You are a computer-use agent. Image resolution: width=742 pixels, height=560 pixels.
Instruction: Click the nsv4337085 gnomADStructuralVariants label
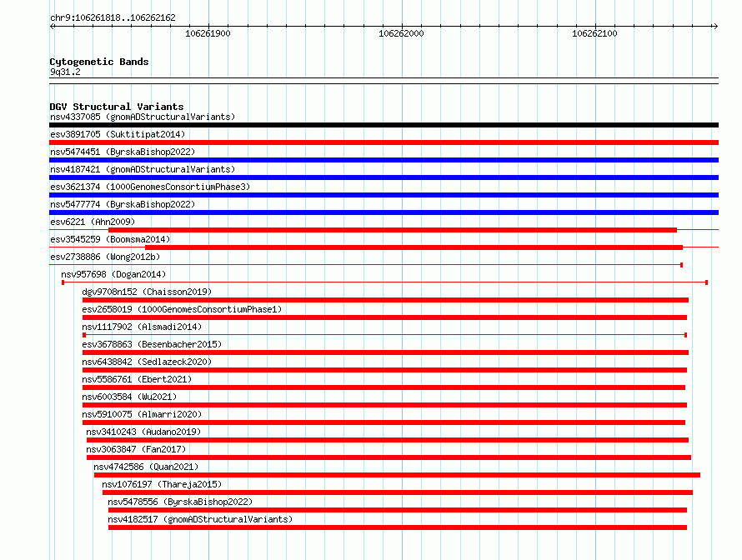point(143,117)
